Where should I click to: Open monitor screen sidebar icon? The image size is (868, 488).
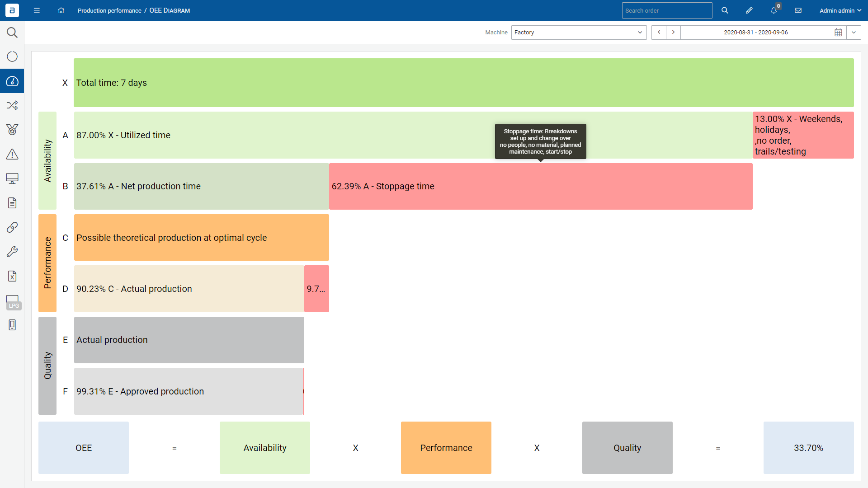click(x=12, y=178)
